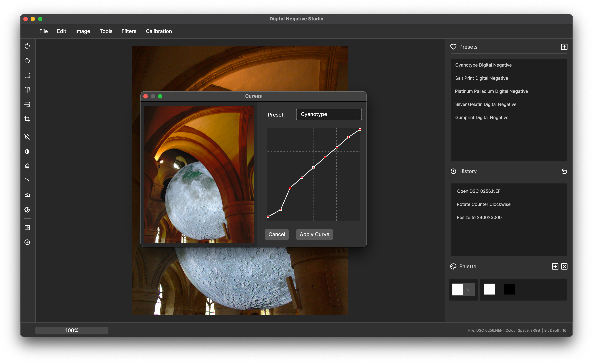The height and width of the screenshot is (364, 593).
Task: Select Platinum Palladium Digital Negative preset
Action: tap(491, 91)
